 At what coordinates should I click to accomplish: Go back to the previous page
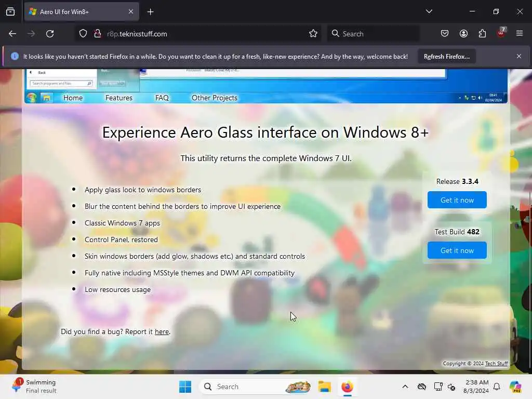pos(12,34)
